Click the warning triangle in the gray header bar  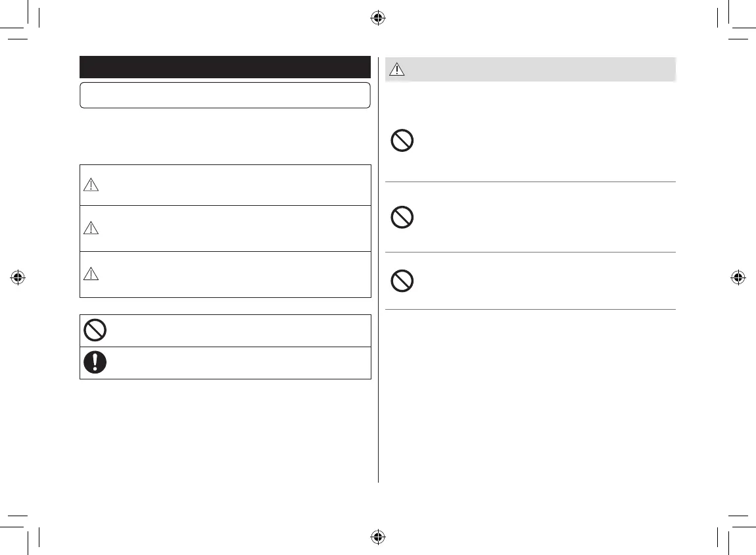tap(398, 69)
